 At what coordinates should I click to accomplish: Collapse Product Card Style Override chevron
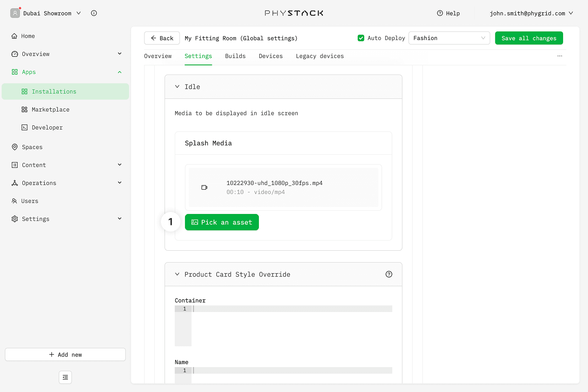coord(177,274)
